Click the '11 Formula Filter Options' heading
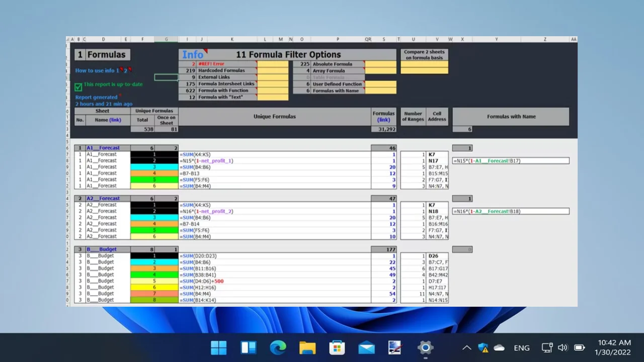 (288, 55)
